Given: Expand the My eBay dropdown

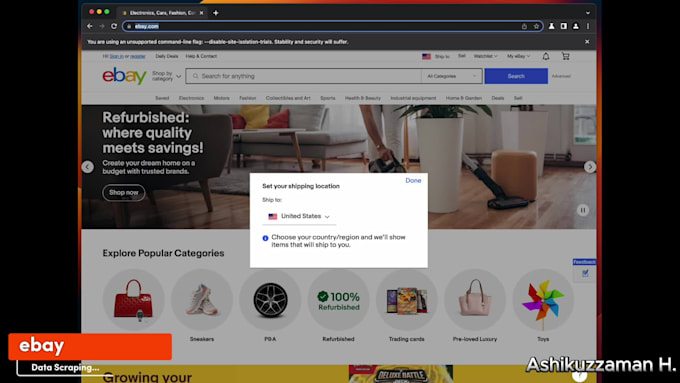Looking at the screenshot, I should pos(519,56).
